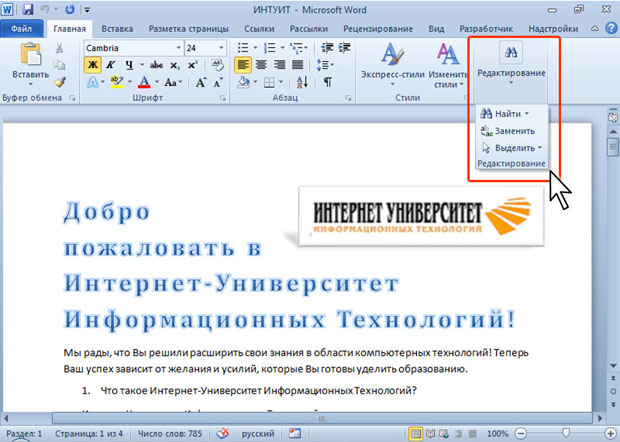Screen dimensions: 620x442
Task: Toggle Underline (Ч) formatting
Action: click(129, 65)
